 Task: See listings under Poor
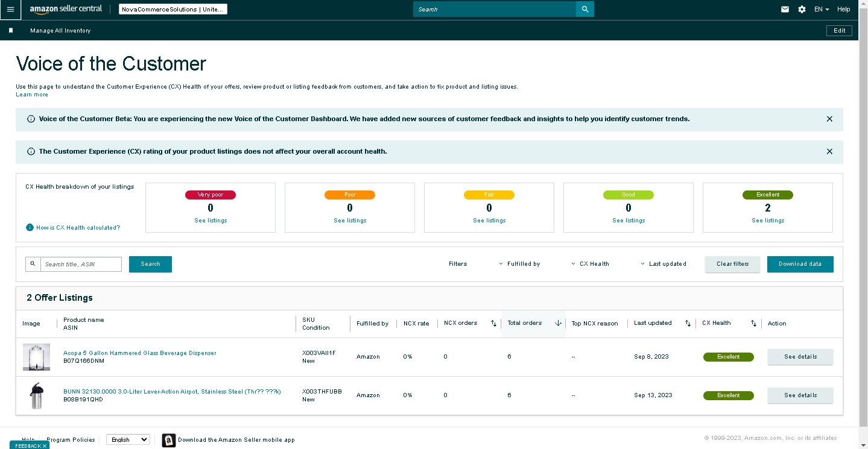click(x=350, y=221)
